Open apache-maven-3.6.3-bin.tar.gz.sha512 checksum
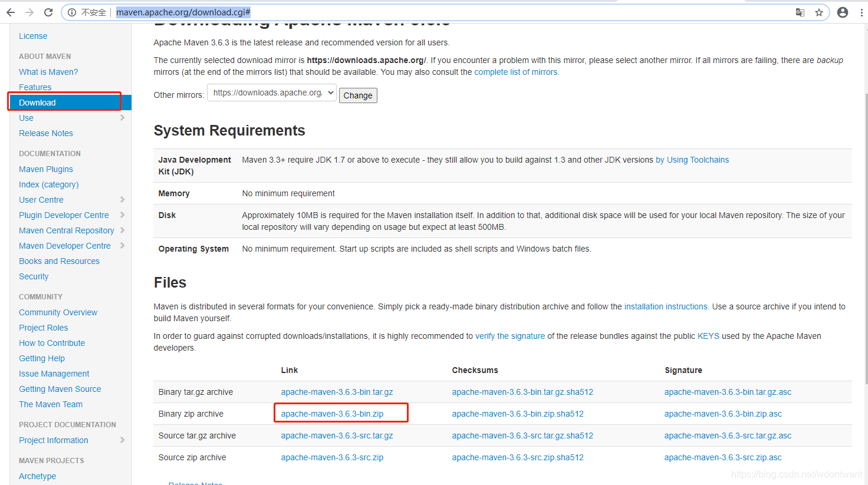 click(522, 392)
